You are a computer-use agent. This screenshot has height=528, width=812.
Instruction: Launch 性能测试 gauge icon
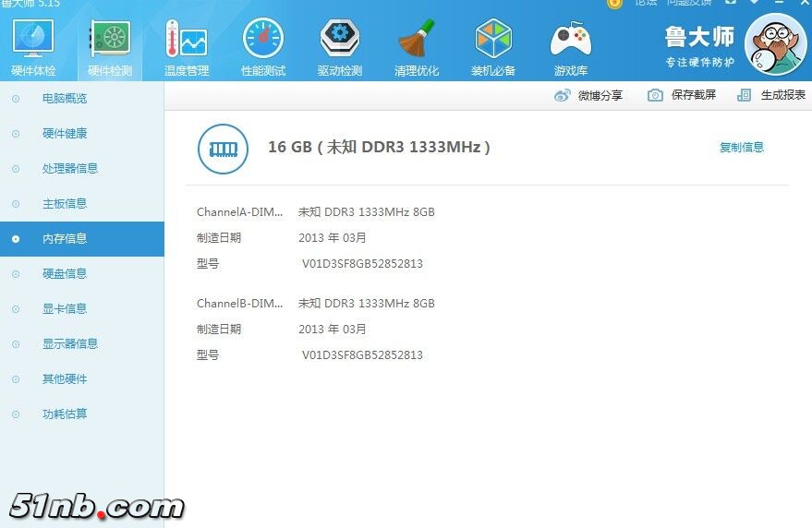[263, 38]
